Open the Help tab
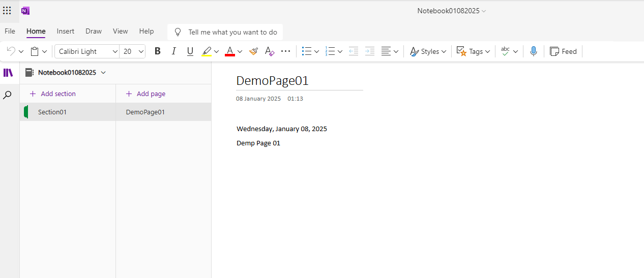This screenshot has width=644, height=278. point(147,31)
